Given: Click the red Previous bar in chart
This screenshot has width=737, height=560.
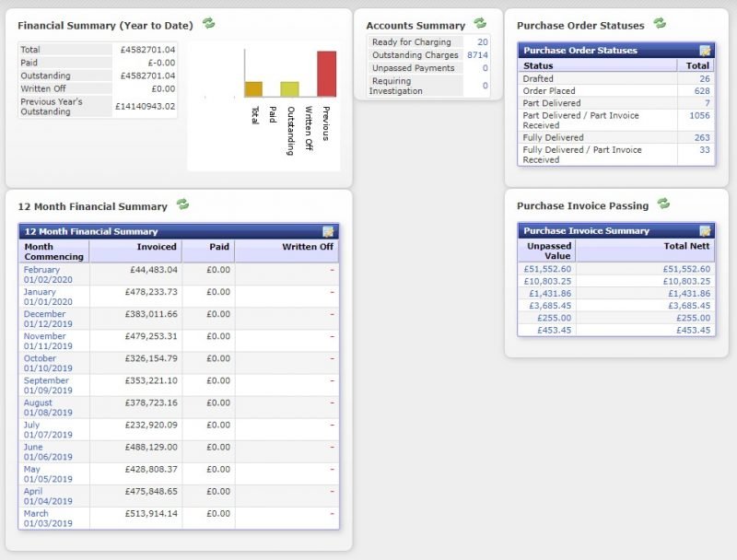Looking at the screenshot, I should coord(327,74).
